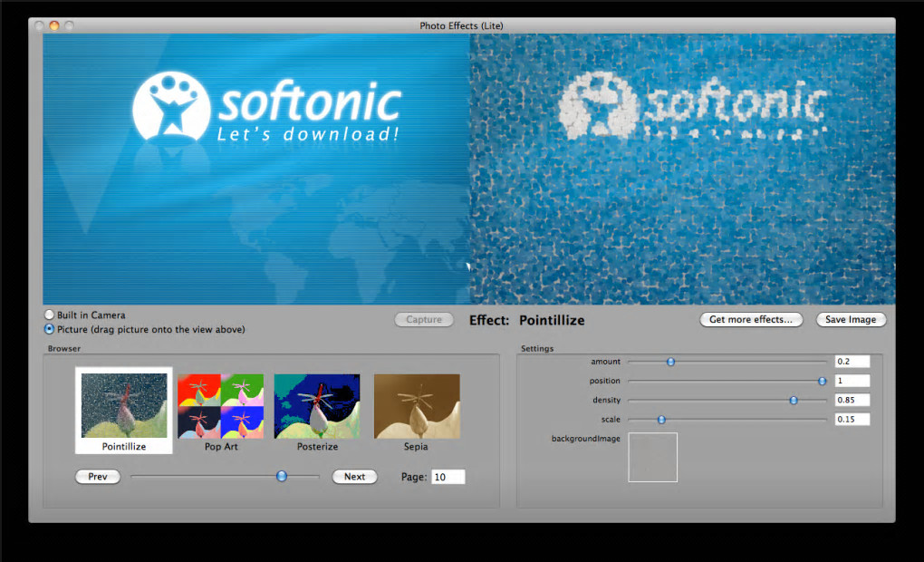Select the Picture source radio button

50,329
